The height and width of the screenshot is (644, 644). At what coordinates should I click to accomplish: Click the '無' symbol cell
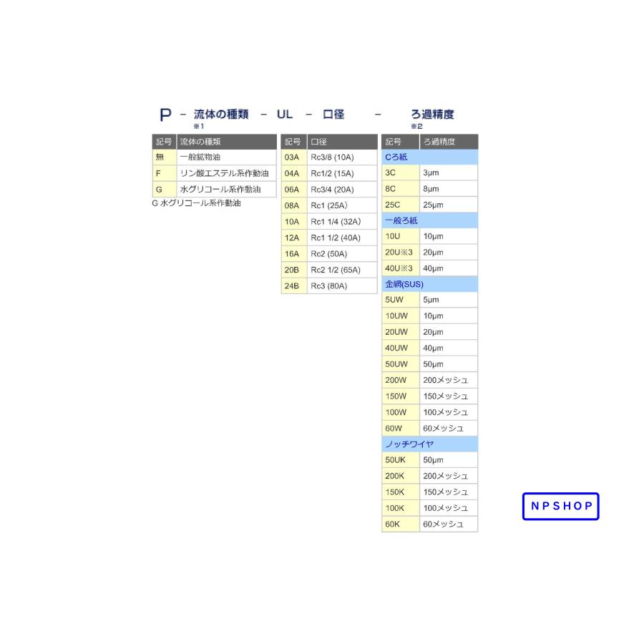pyautogui.click(x=165, y=157)
